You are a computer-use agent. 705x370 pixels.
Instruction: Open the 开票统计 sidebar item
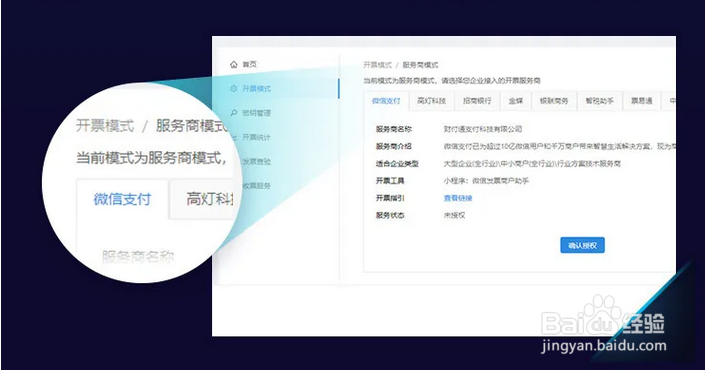click(x=256, y=137)
